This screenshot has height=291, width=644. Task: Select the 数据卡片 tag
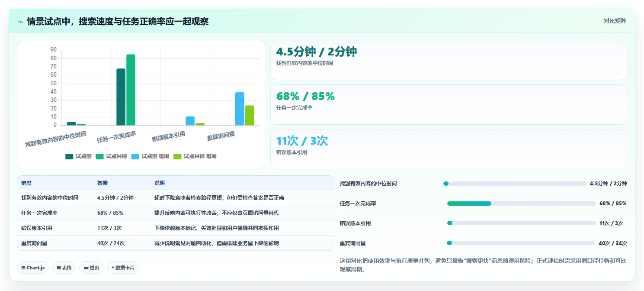tap(123, 268)
